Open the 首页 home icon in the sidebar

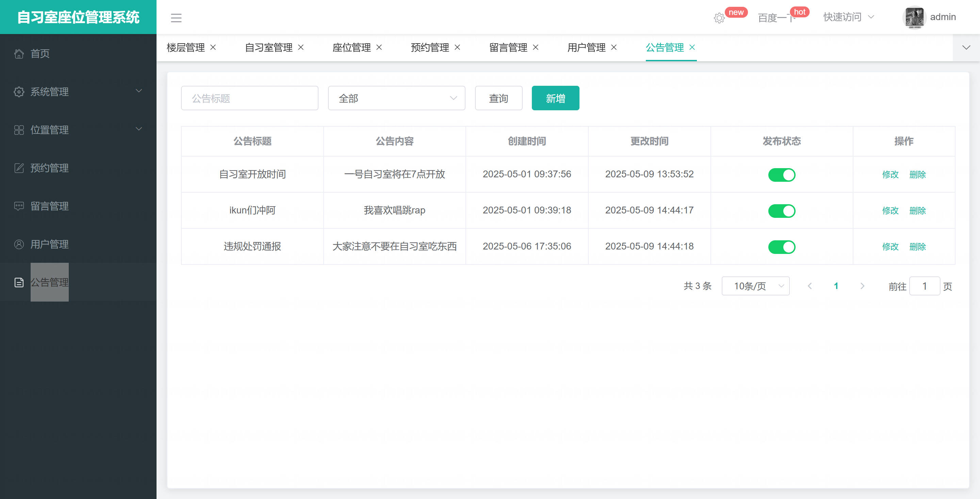point(19,54)
